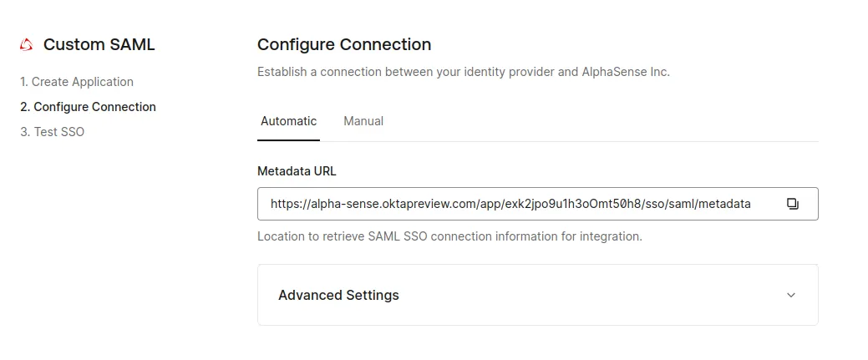This screenshot has height=360, width=868.
Task: Open step "2. Configure Connection" in sidebar
Action: tap(88, 107)
